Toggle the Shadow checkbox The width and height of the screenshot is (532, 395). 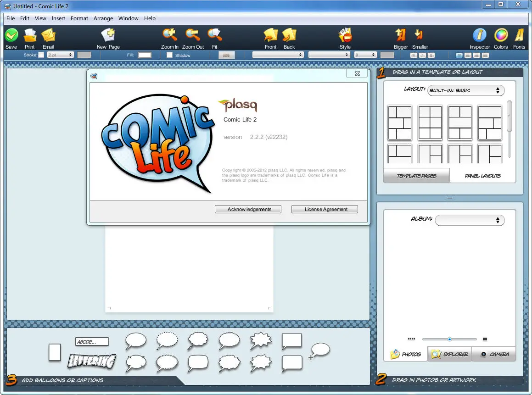pos(169,55)
